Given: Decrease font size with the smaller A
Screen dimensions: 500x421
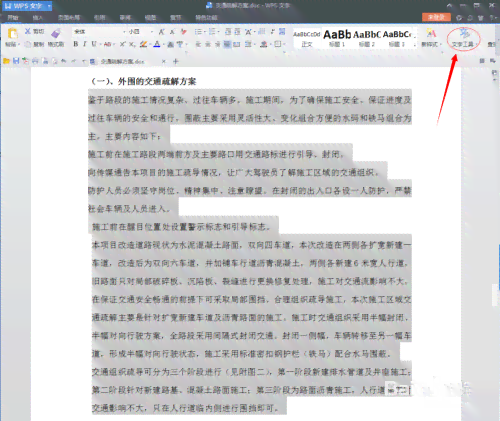Looking at the screenshot, I should [172, 32].
